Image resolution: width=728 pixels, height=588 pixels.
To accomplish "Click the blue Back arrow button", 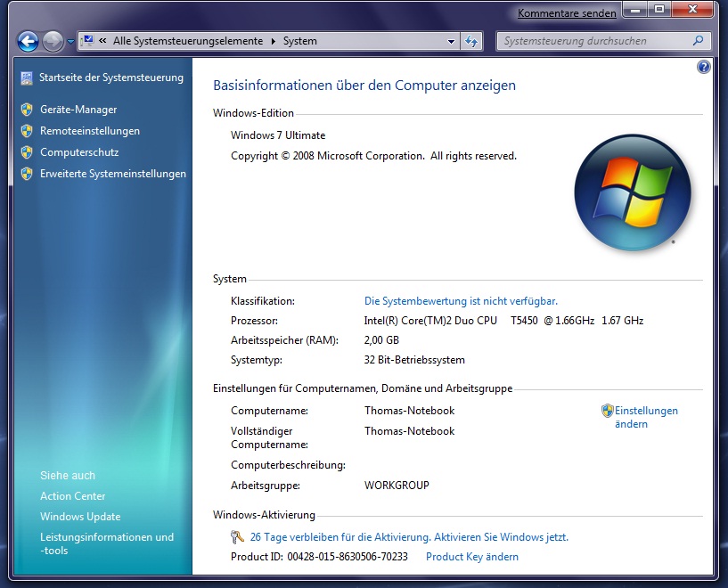I will [28, 41].
